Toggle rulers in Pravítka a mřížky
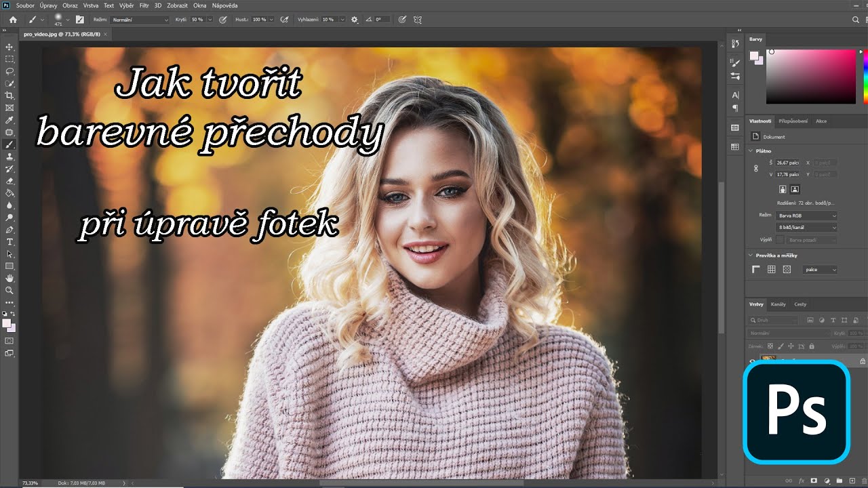 click(756, 269)
